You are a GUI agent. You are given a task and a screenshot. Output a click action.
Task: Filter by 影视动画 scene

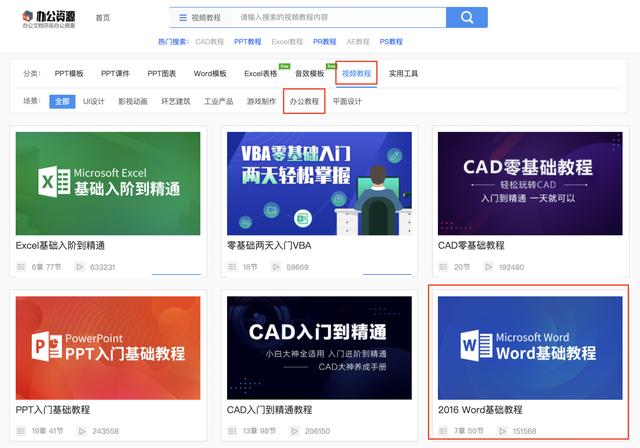(x=133, y=101)
